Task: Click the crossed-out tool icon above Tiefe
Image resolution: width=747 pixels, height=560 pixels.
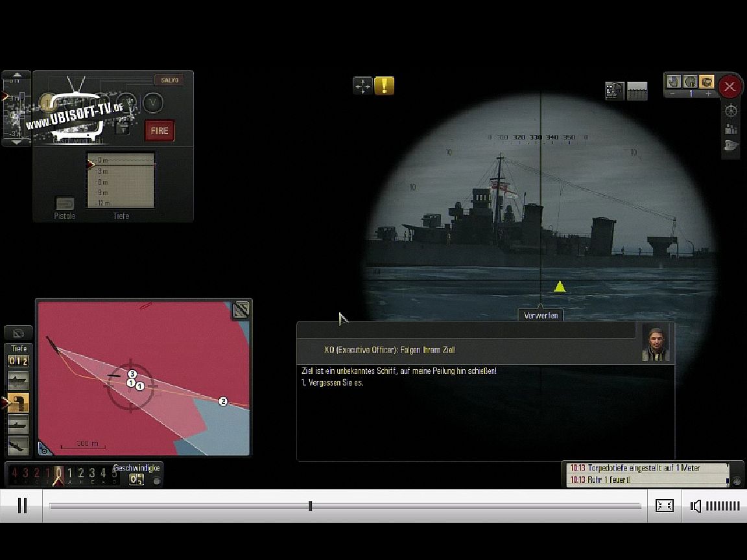Action: coord(18,333)
